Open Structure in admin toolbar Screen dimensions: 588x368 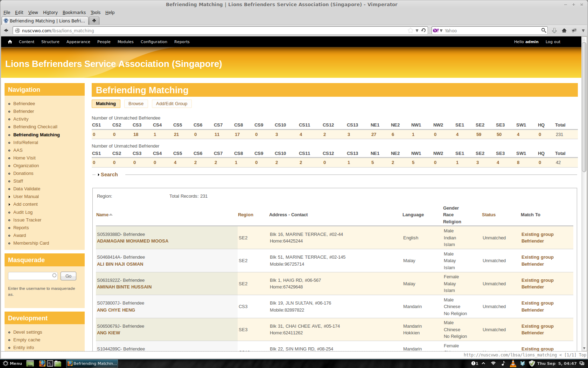point(50,42)
